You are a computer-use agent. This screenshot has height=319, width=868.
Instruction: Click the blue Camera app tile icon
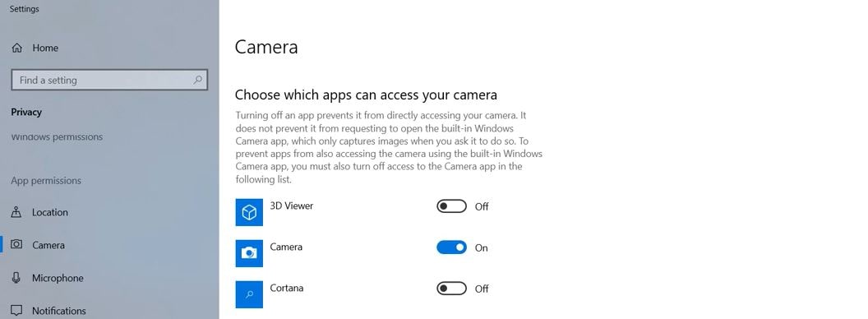(x=249, y=254)
